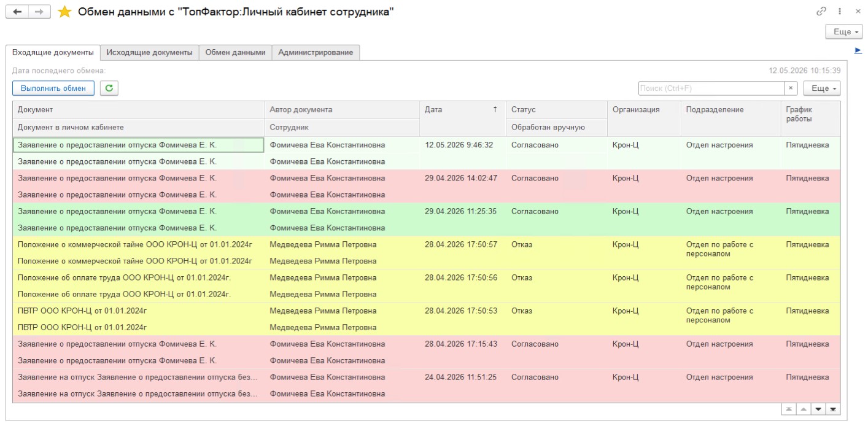Screen dimensions: 868x426
Task: Click the Выполнить обмен button
Action: tap(53, 88)
